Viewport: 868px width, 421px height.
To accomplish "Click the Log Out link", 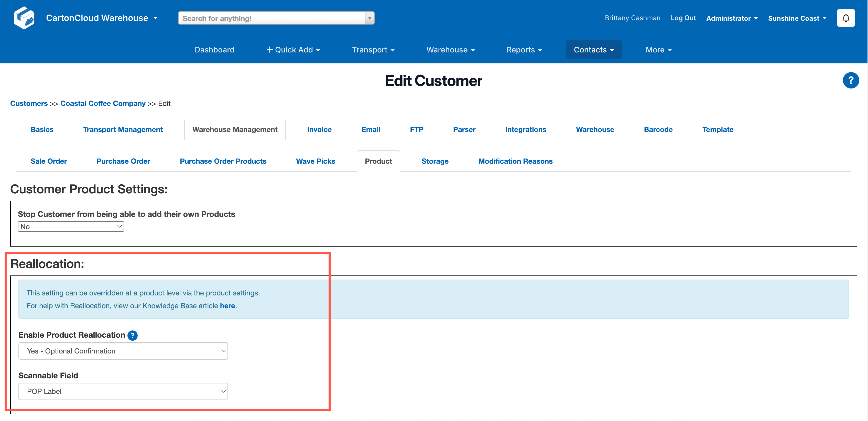I will tap(683, 18).
